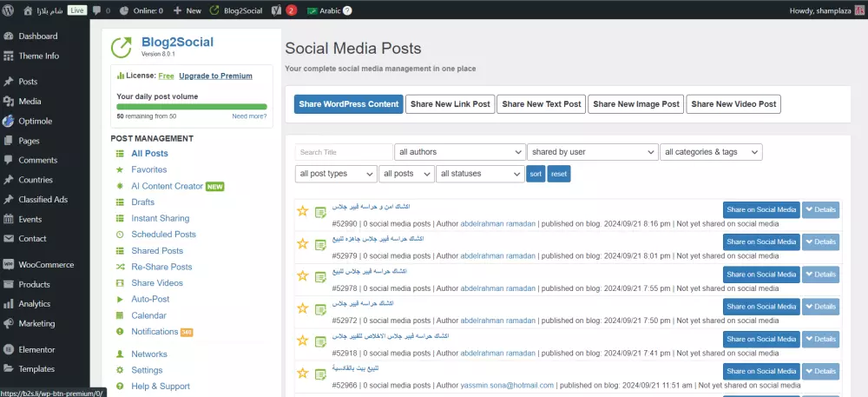This screenshot has width=868, height=397.
Task: Open Scheduled Posts in Post Management
Action: point(163,235)
